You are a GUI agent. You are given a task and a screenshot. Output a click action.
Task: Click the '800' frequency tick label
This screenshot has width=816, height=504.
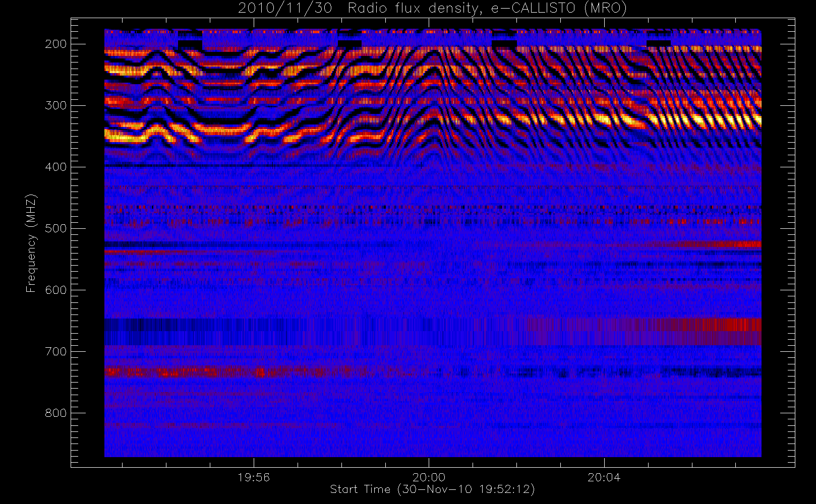tap(55, 413)
